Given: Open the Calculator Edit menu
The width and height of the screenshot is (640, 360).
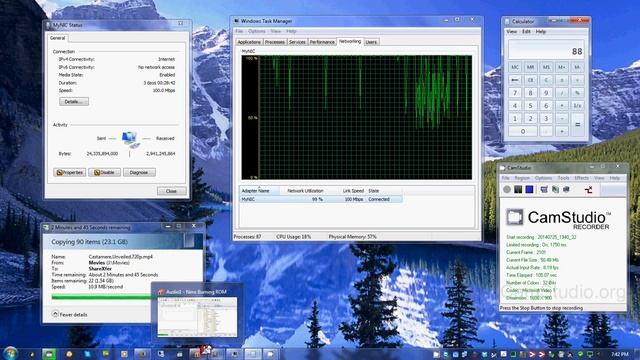Looking at the screenshot, I should pyautogui.click(x=526, y=31).
